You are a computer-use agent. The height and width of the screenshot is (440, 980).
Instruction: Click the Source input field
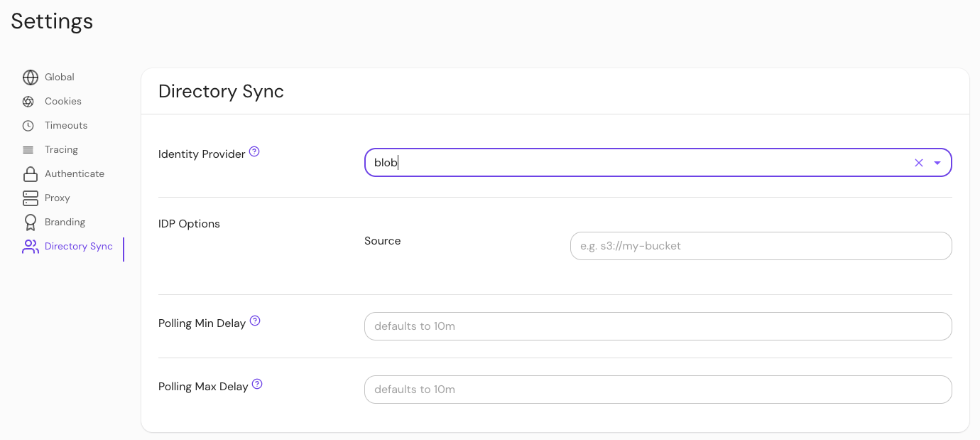tap(760, 245)
